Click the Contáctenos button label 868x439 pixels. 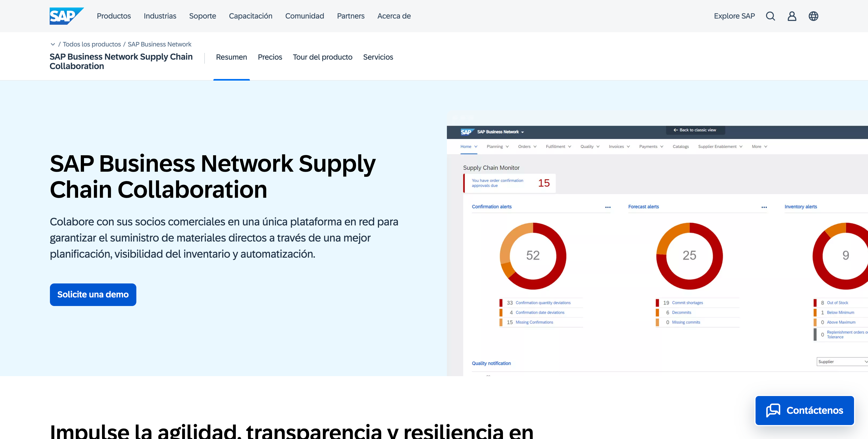pyautogui.click(x=815, y=410)
